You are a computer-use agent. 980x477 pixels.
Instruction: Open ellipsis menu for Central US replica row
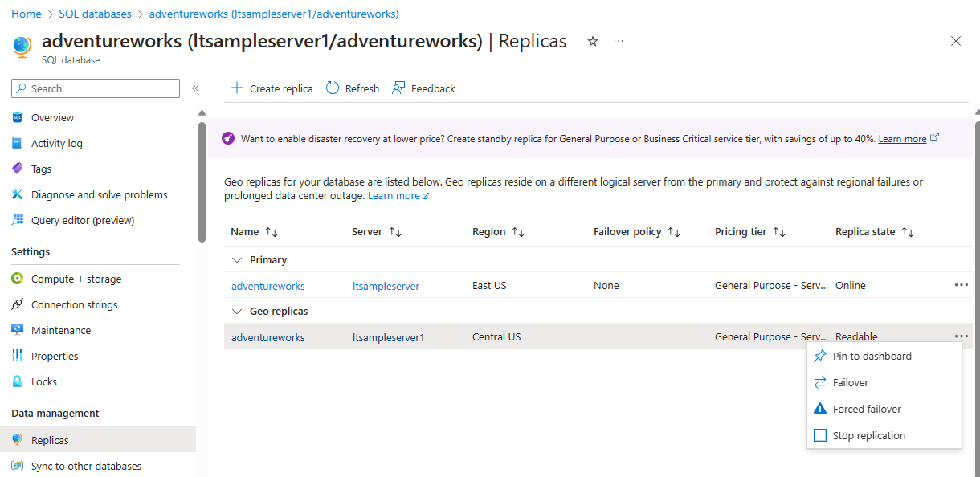tap(962, 336)
